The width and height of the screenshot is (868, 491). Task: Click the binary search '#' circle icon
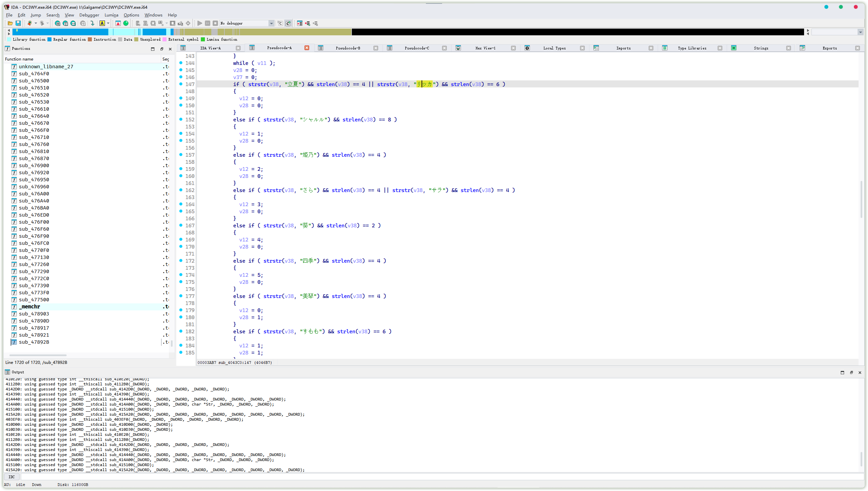[x=58, y=23]
